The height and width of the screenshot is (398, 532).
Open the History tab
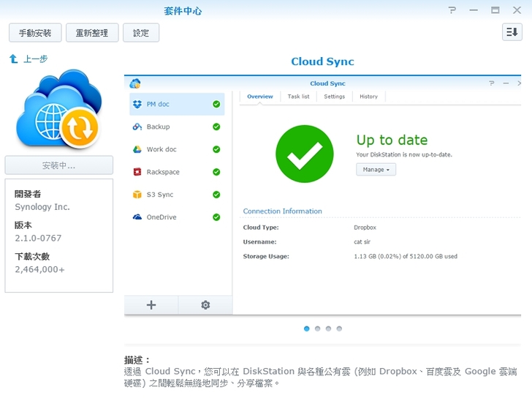tap(369, 97)
